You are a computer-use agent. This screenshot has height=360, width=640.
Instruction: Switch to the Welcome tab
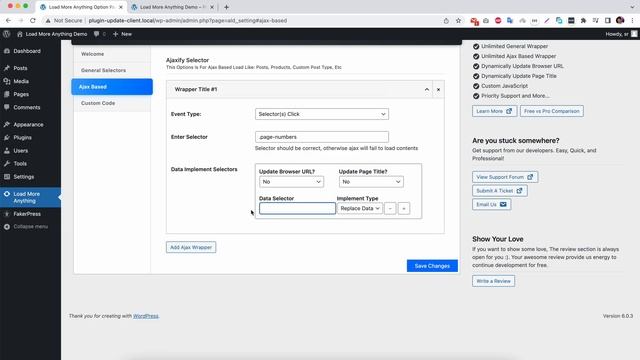112,54
